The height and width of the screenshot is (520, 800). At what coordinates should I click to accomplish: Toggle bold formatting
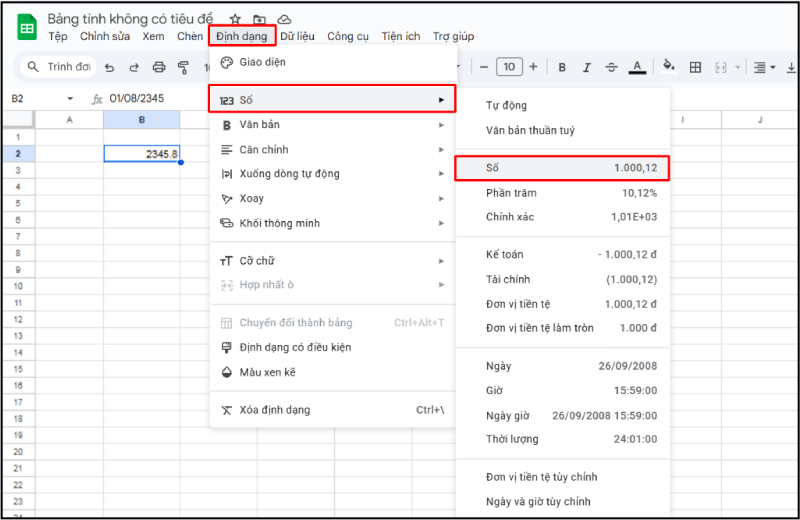(x=562, y=67)
